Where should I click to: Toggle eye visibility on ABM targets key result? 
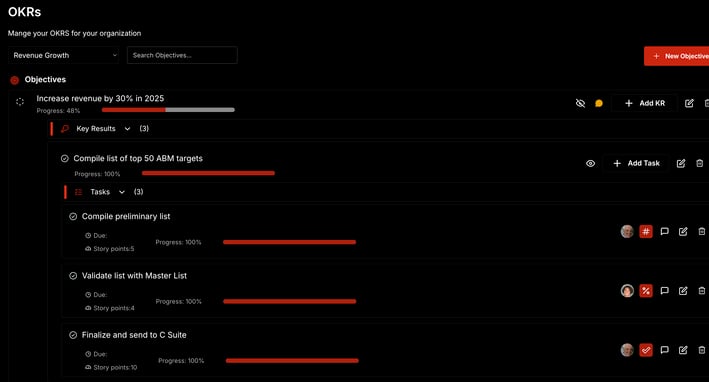(x=590, y=163)
